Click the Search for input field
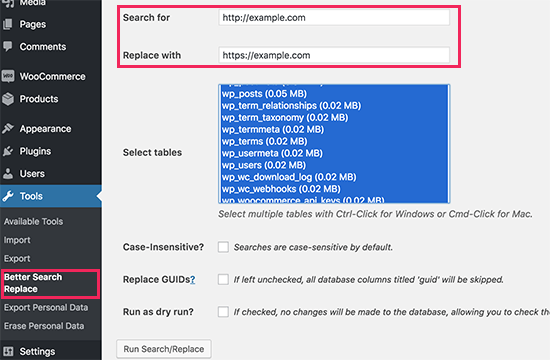The height and width of the screenshot is (360, 550). coord(334,18)
